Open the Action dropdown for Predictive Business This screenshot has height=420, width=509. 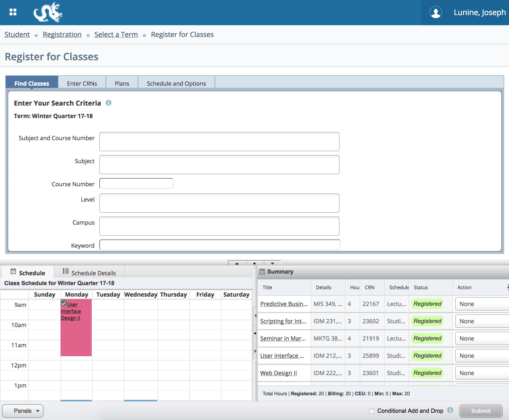481,304
